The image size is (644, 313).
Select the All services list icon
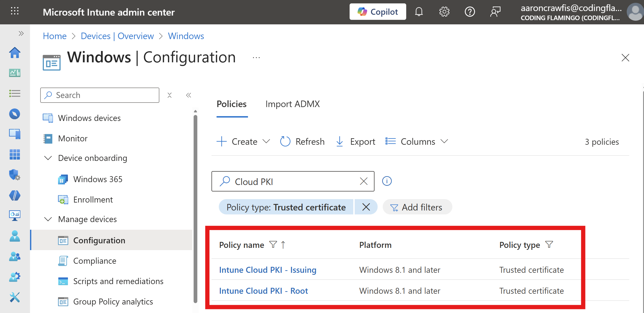(x=15, y=93)
